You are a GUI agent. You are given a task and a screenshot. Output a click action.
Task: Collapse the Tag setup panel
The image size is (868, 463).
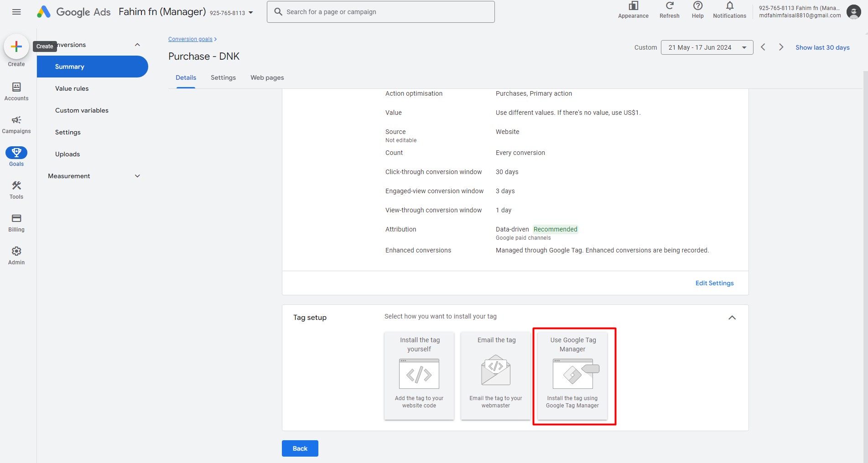732,318
